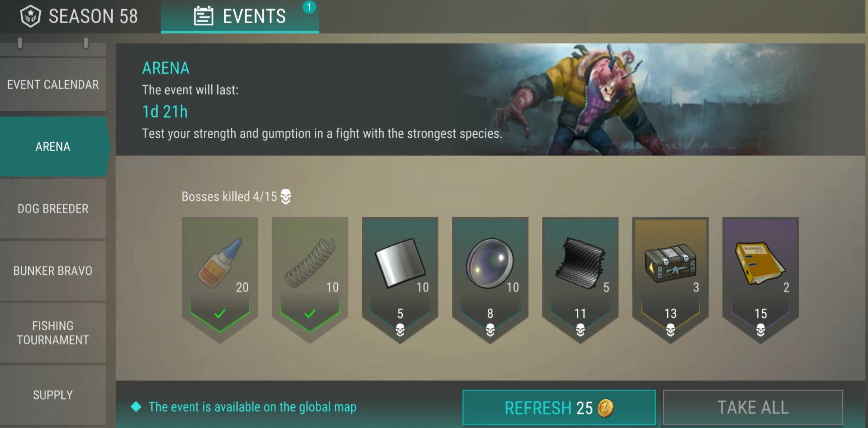Click the Season 58 shield emblem

[30, 16]
